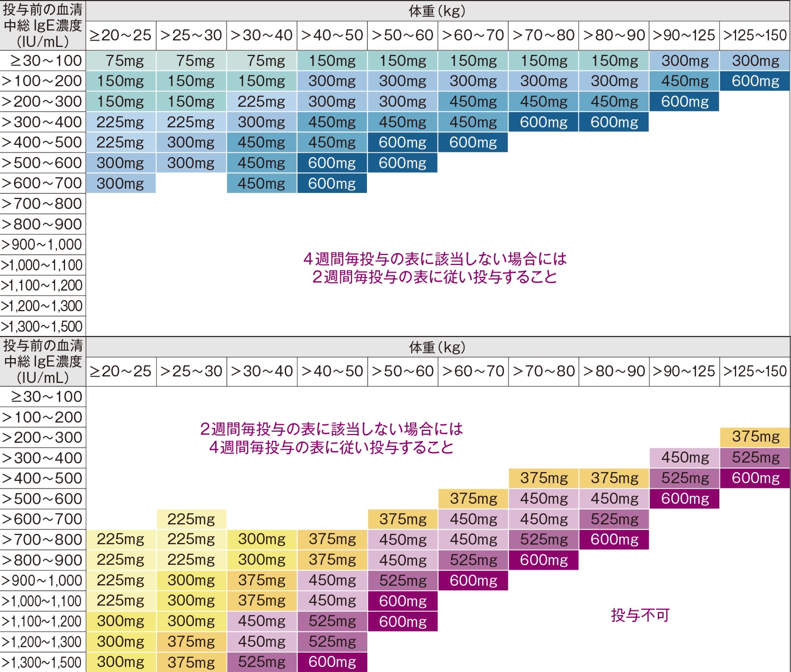791x672 pixels.
Task: Click 300mg under >90~125 in upper row ≥30~100
Action: pos(684,61)
